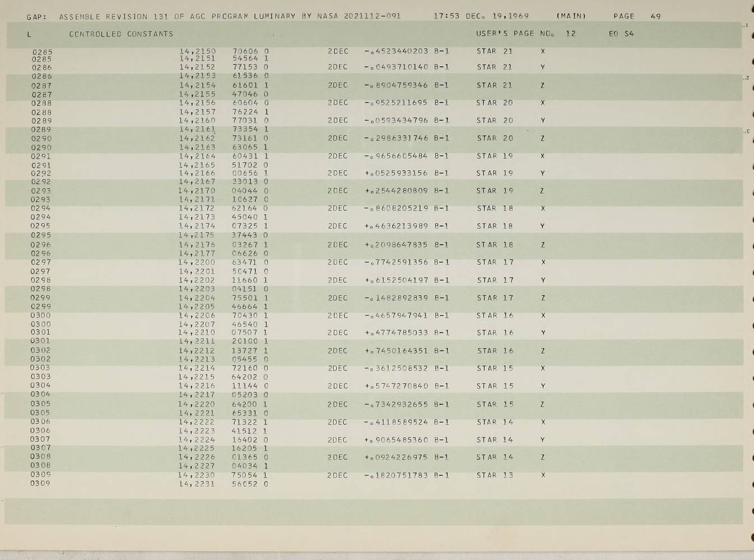Click the value '+.9065485360'
The width and height of the screenshot is (754, 560).
point(396,440)
